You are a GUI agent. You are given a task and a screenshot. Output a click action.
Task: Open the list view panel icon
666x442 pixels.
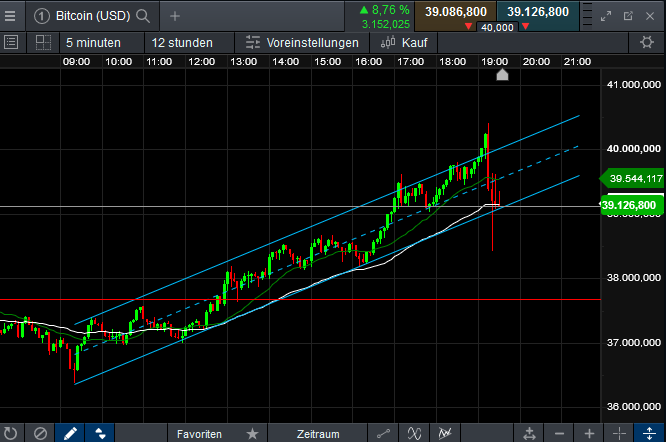coord(11,42)
